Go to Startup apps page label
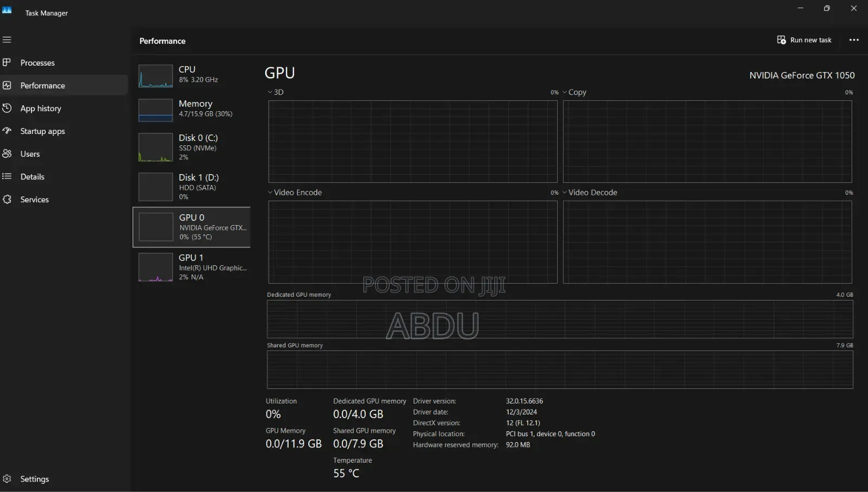 click(x=42, y=131)
